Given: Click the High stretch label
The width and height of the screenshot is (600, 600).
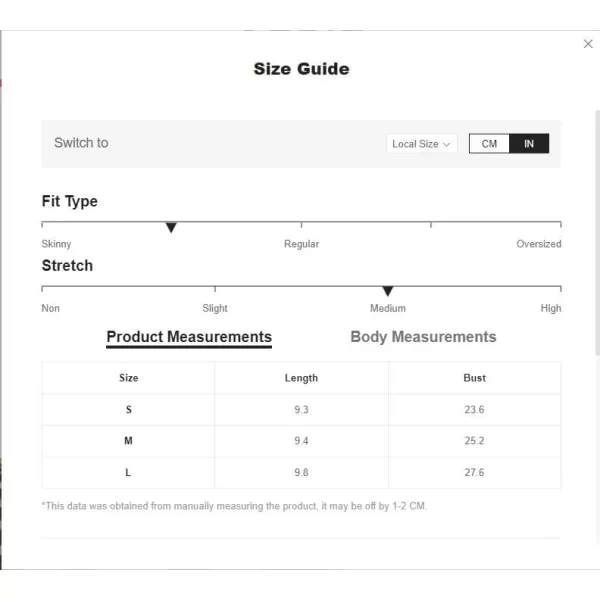Looking at the screenshot, I should pyautogui.click(x=551, y=308).
